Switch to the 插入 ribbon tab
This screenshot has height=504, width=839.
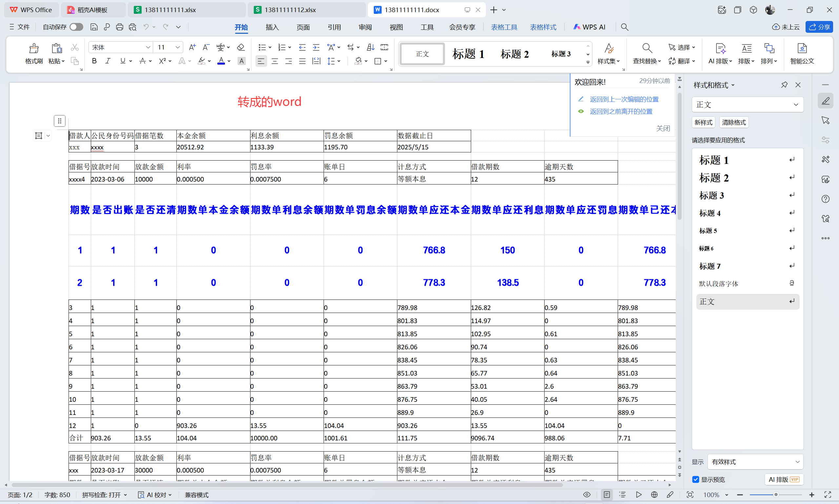(272, 27)
